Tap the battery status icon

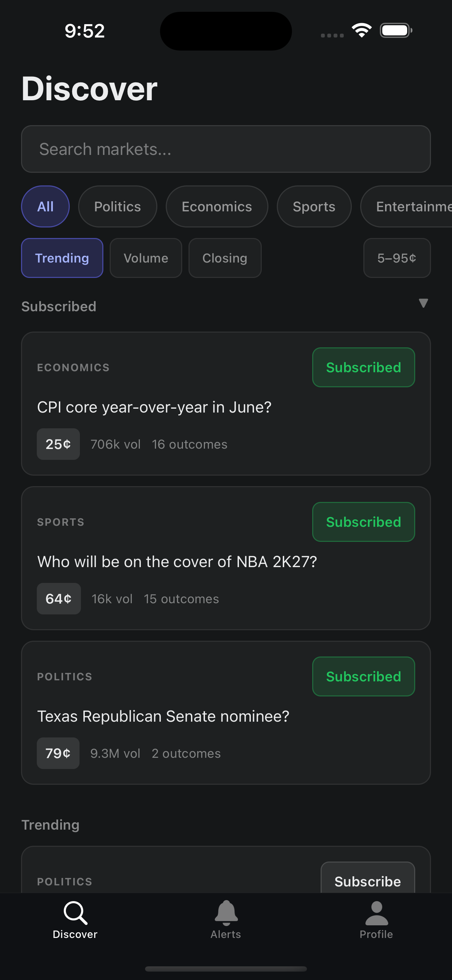tap(396, 30)
